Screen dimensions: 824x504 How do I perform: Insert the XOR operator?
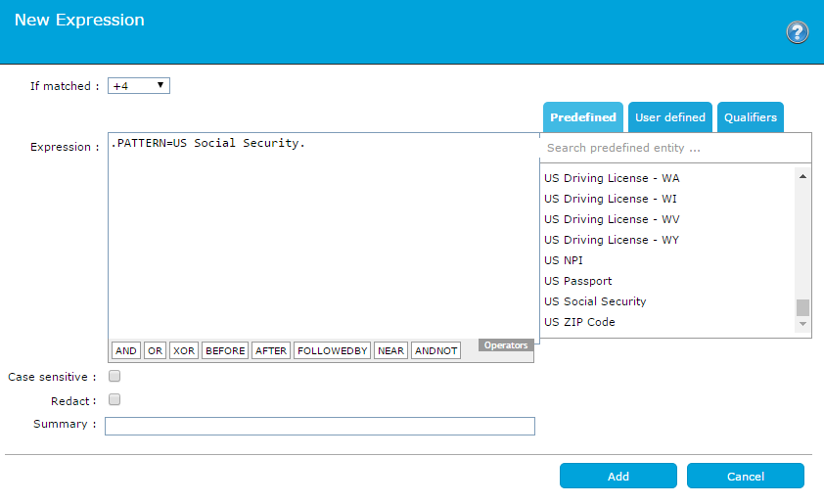point(183,351)
